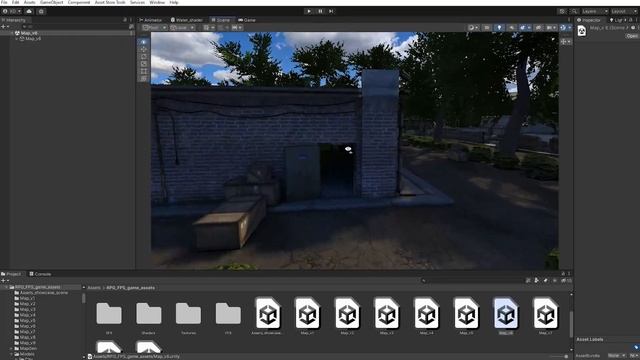640x360 pixels.
Task: Click the Open button in Inspector
Action: pos(632,36)
